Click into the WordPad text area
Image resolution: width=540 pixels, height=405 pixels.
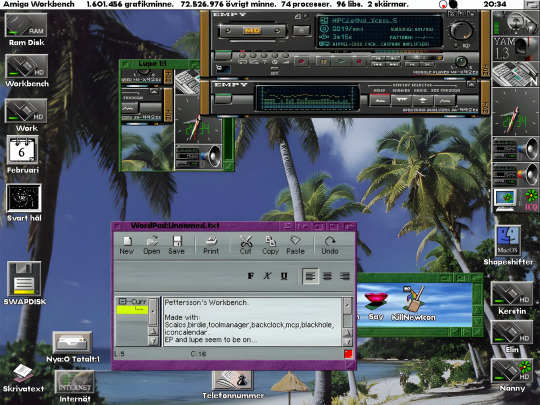click(252, 322)
